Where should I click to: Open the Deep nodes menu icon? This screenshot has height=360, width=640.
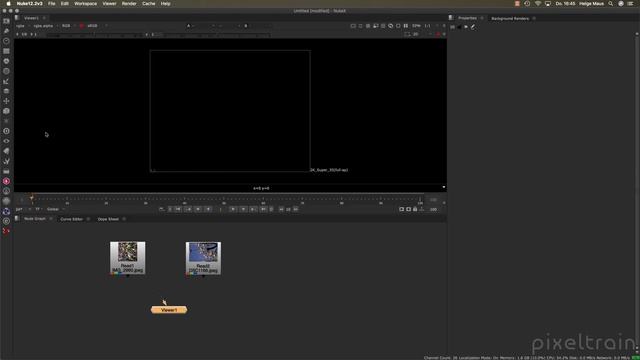6,131
